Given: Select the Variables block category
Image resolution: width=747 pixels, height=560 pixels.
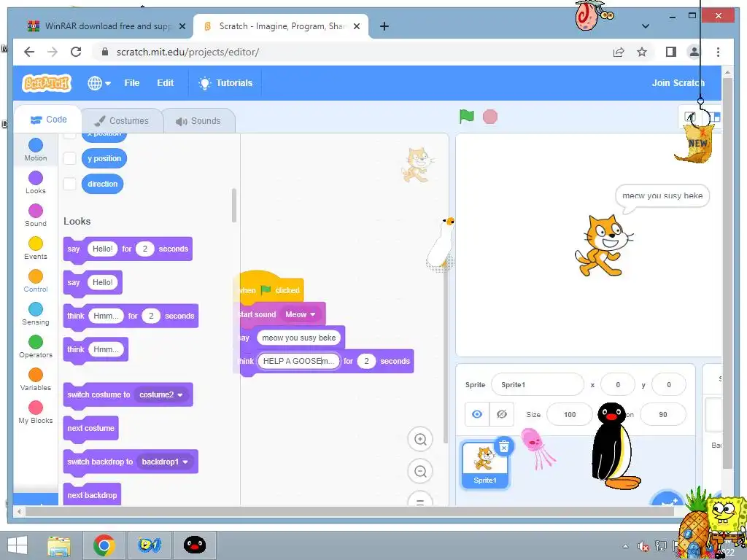Looking at the screenshot, I should [36, 379].
